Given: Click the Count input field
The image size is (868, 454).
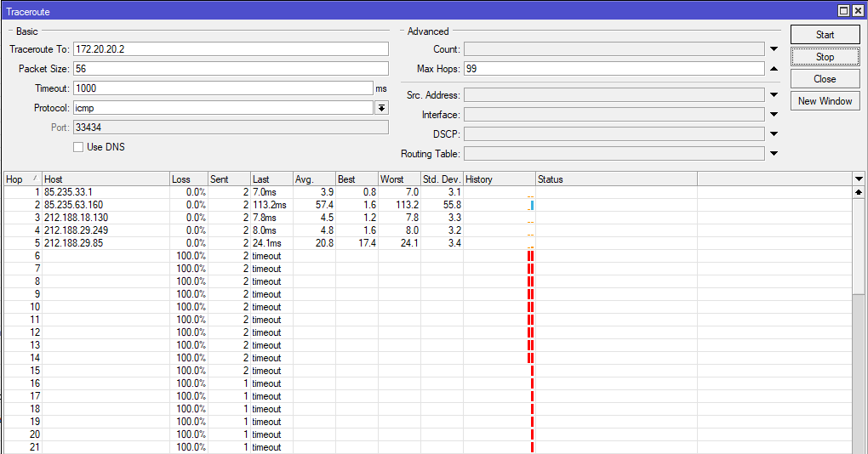Looking at the screenshot, I should tap(614, 49).
